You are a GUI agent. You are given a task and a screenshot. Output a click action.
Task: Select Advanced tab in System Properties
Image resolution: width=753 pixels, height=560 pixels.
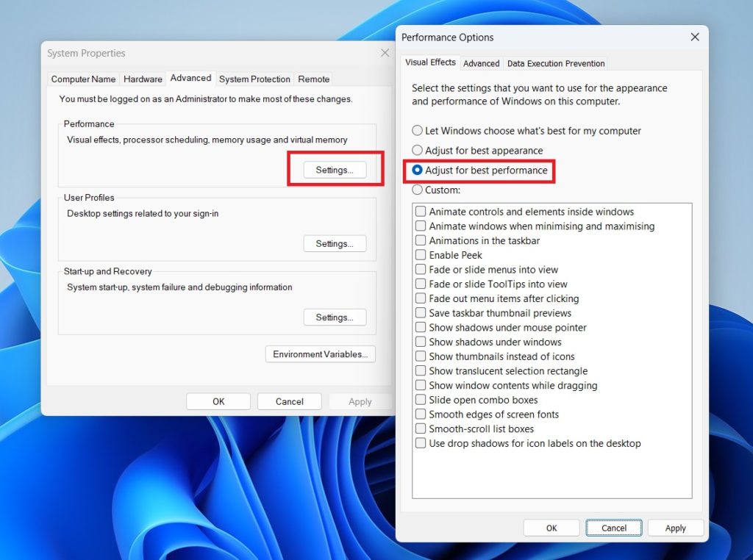click(x=190, y=78)
